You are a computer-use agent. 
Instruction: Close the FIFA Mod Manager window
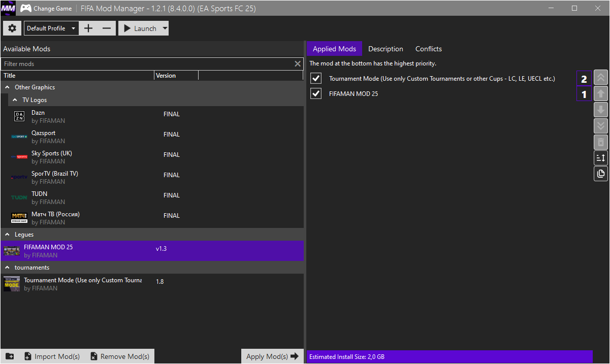point(598,8)
